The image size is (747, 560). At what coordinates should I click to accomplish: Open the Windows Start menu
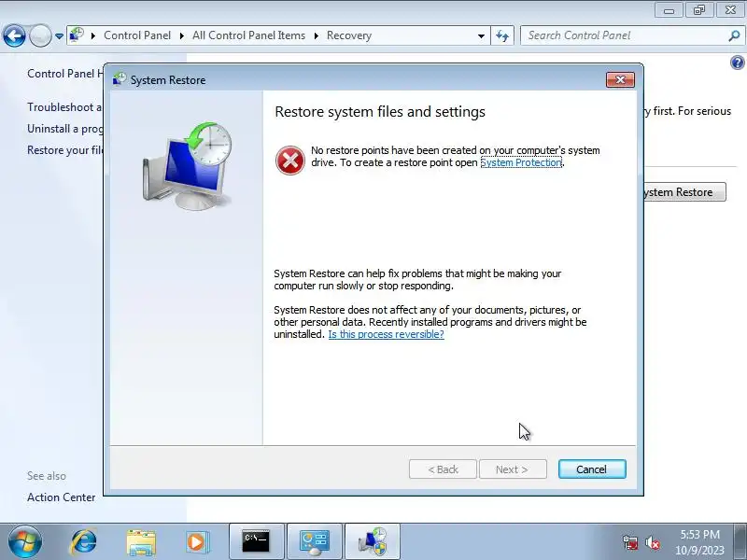pos(25,542)
